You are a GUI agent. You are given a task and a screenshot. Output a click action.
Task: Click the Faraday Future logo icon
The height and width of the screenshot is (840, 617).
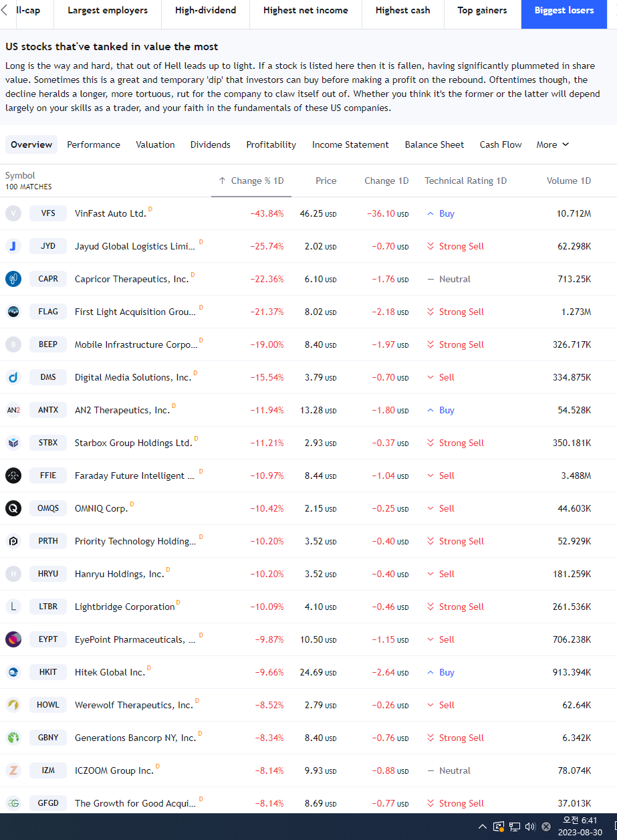click(x=13, y=476)
